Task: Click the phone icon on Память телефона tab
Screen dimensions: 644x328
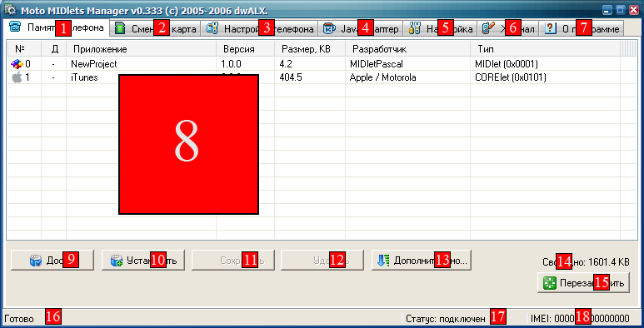Action: [x=15, y=28]
